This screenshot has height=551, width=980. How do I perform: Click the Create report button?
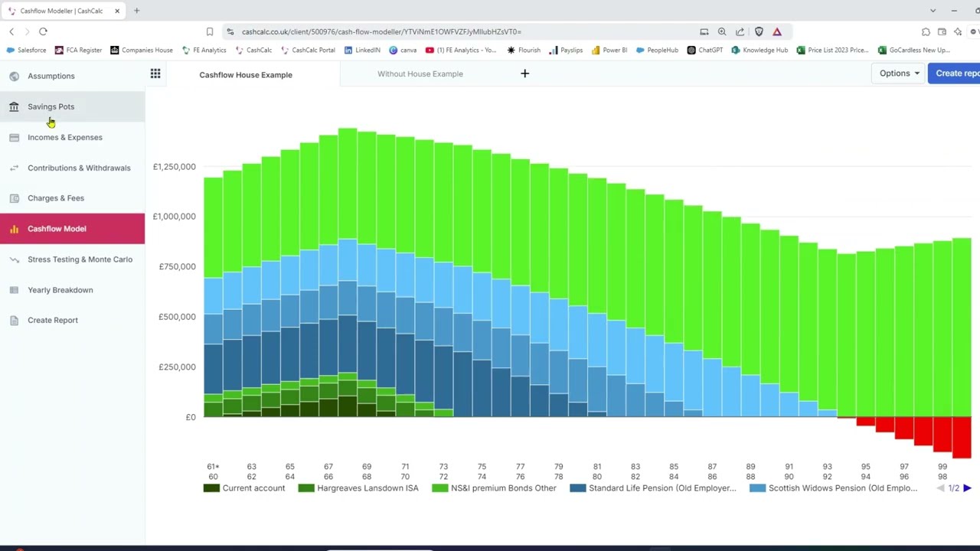point(955,73)
